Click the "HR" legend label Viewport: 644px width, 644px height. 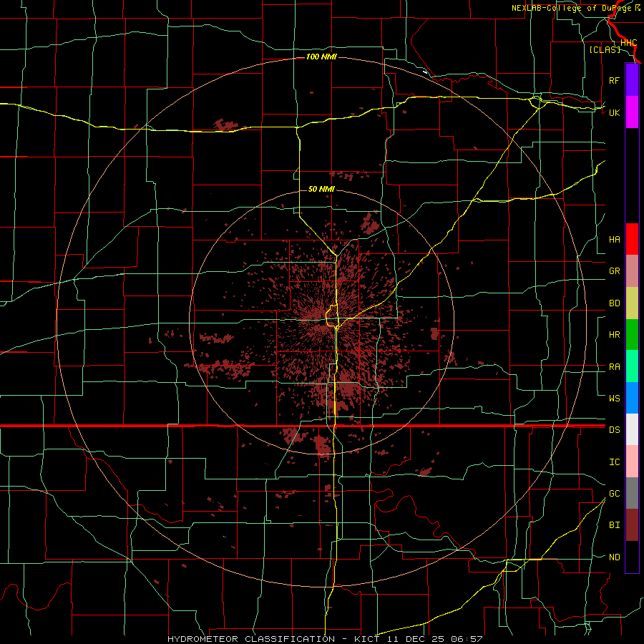614,335
